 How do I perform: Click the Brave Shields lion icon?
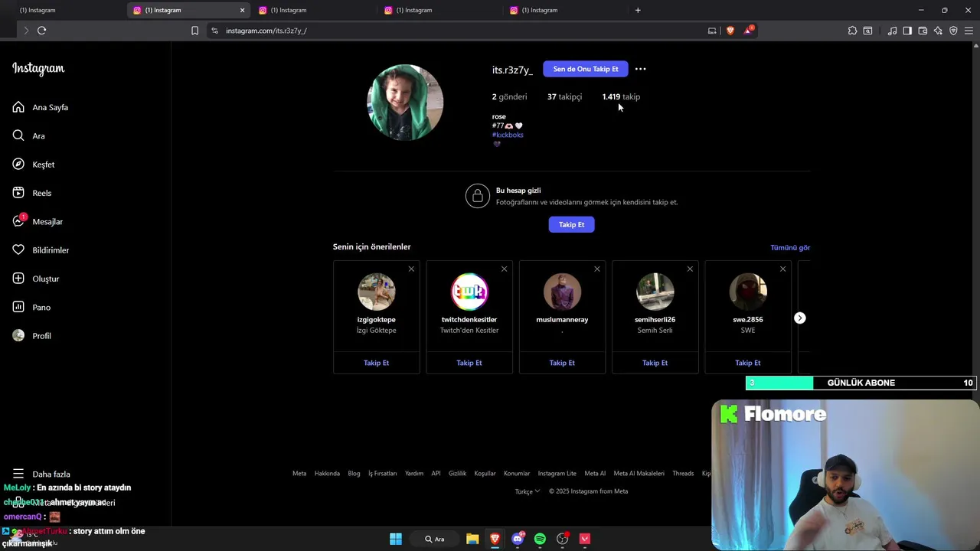click(x=730, y=31)
